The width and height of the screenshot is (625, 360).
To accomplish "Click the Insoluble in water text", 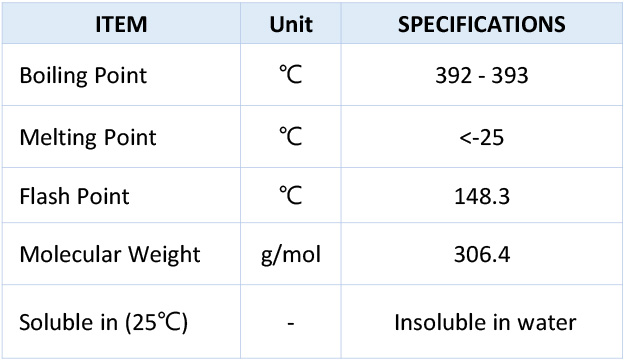I will (x=485, y=322).
